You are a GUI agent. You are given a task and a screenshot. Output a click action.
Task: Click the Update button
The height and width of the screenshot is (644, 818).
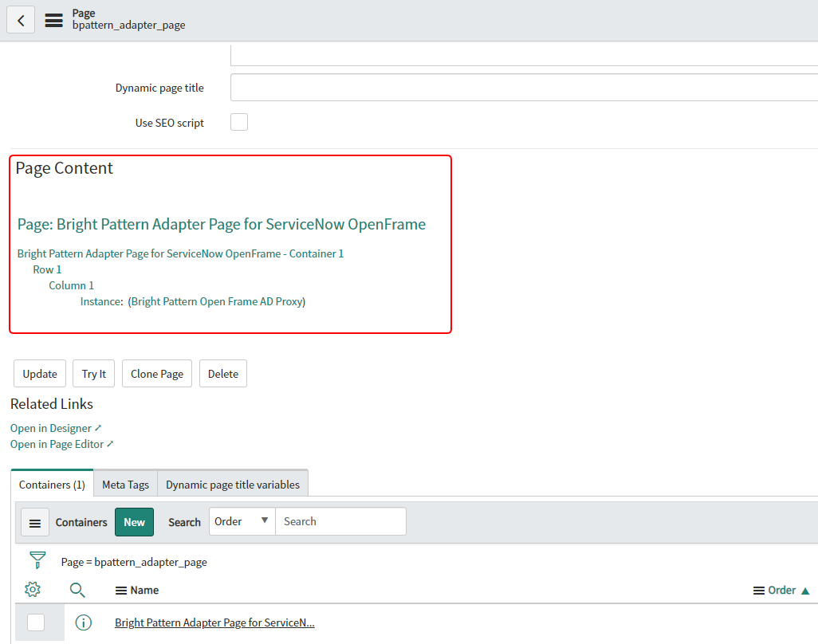tap(40, 373)
